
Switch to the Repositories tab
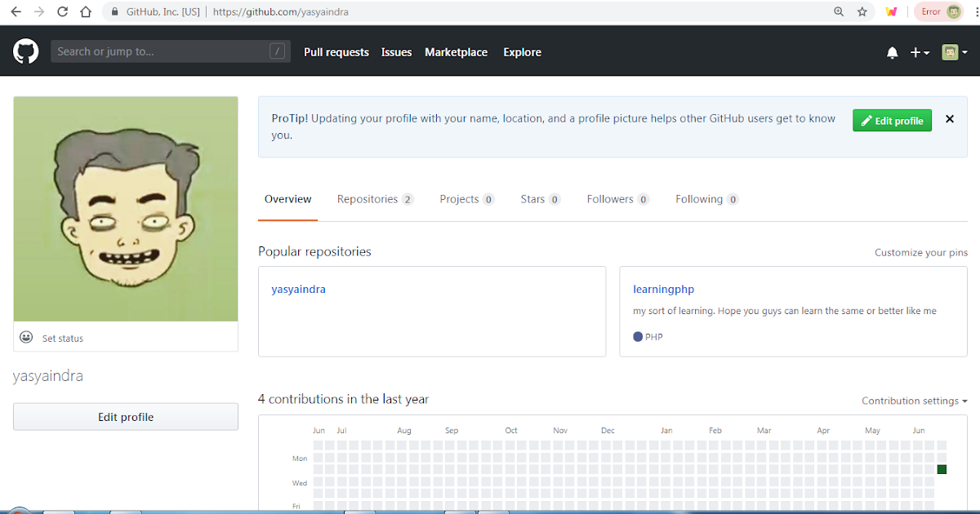click(367, 198)
